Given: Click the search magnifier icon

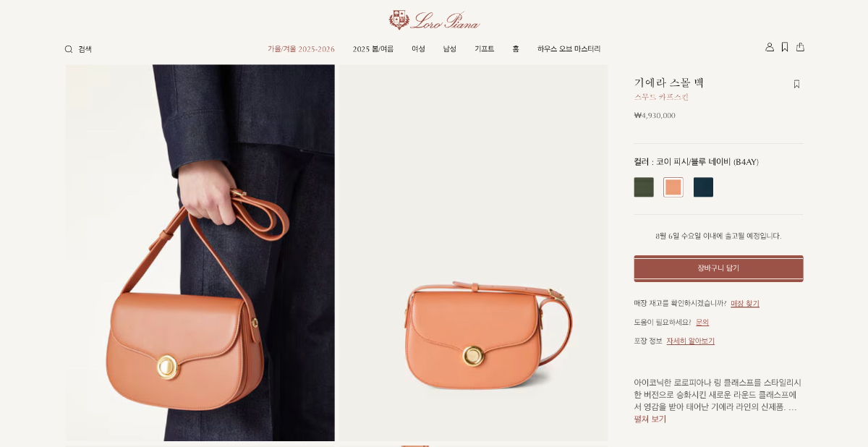Looking at the screenshot, I should pyautogui.click(x=69, y=49).
